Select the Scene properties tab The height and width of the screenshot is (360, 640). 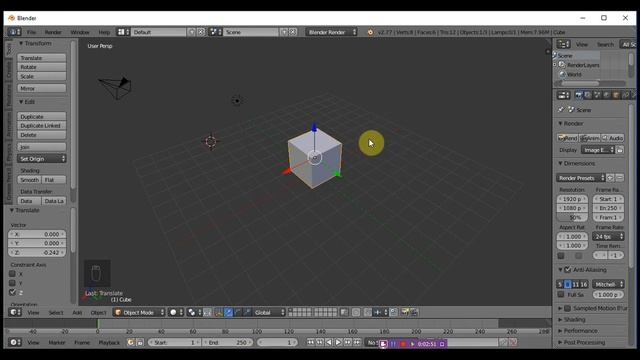597,95
